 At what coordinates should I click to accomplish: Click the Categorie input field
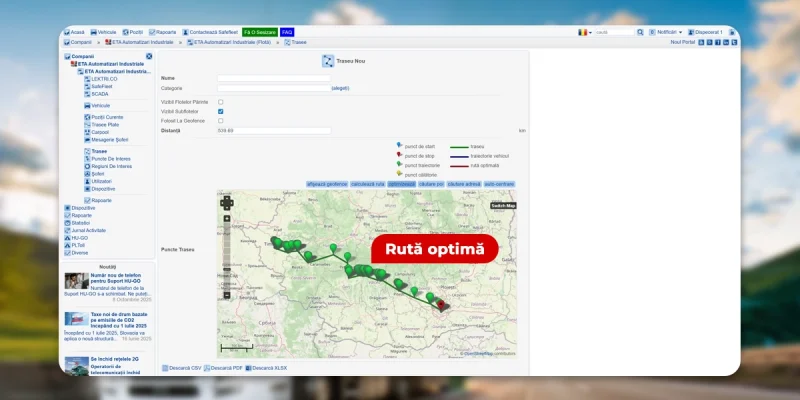pyautogui.click(x=274, y=88)
